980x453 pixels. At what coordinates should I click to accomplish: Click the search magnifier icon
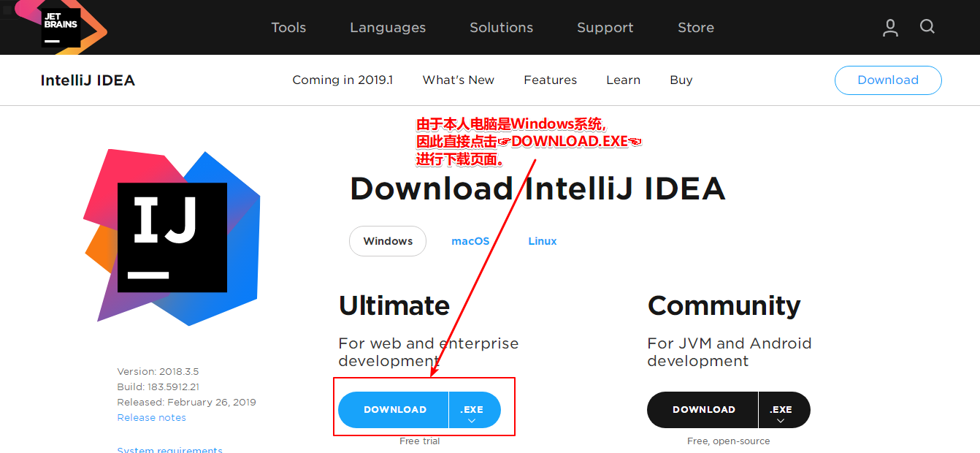(927, 27)
